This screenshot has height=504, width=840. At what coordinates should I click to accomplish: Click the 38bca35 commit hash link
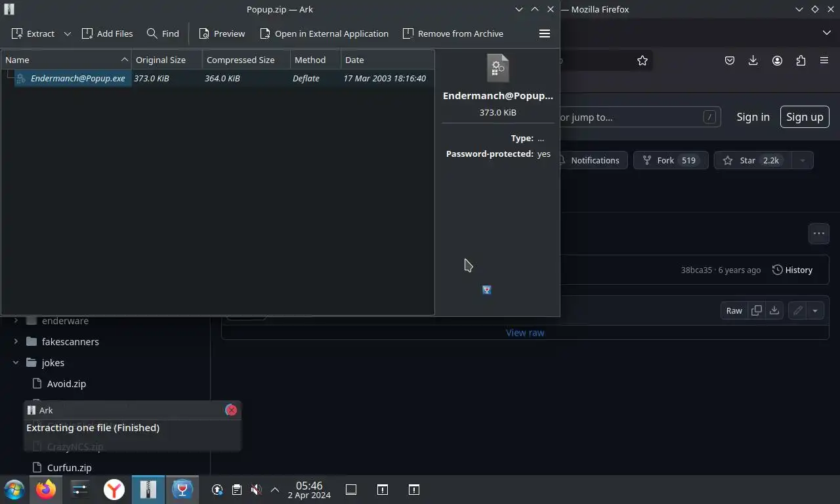[x=696, y=270]
